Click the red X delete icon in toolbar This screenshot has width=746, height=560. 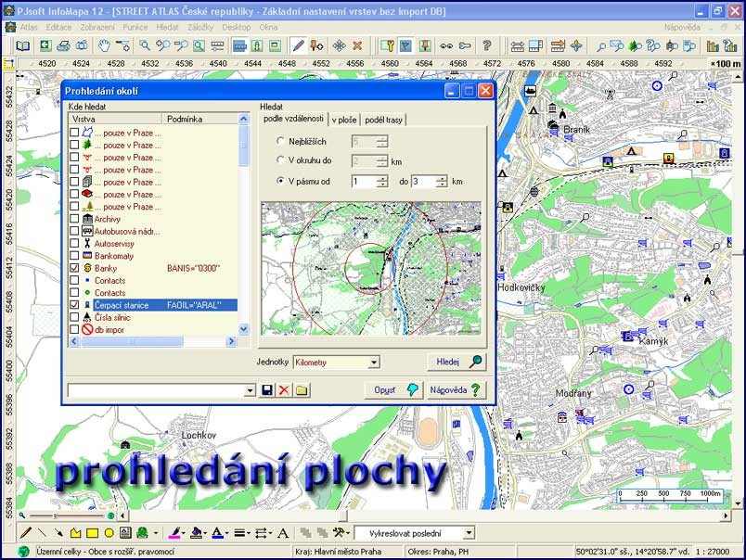pos(357,46)
